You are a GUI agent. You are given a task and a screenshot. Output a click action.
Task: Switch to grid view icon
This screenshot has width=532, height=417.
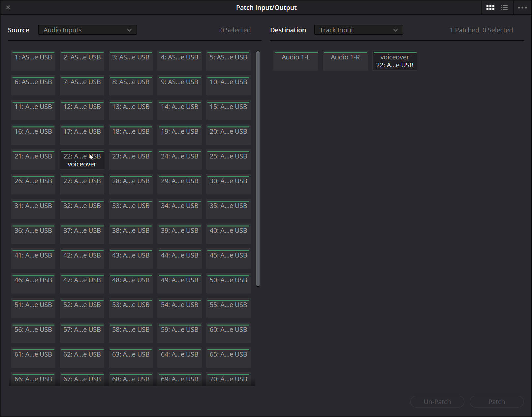pyautogui.click(x=490, y=8)
